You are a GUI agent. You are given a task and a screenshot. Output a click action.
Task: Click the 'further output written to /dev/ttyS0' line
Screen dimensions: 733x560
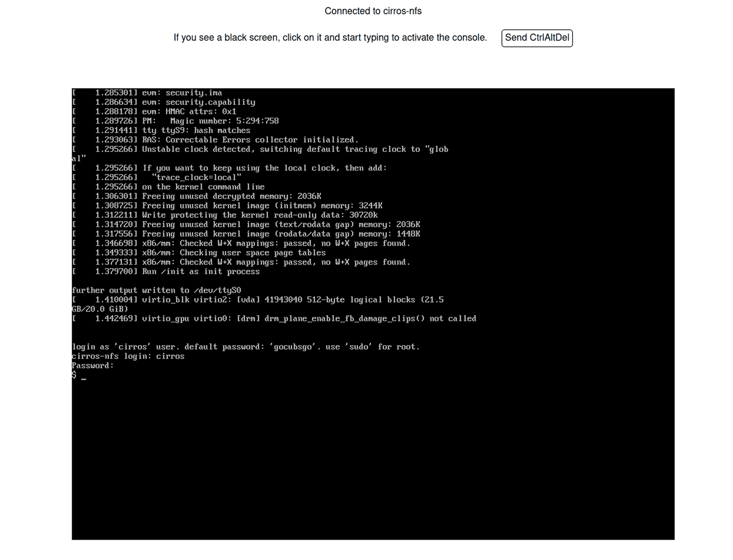tap(156, 290)
